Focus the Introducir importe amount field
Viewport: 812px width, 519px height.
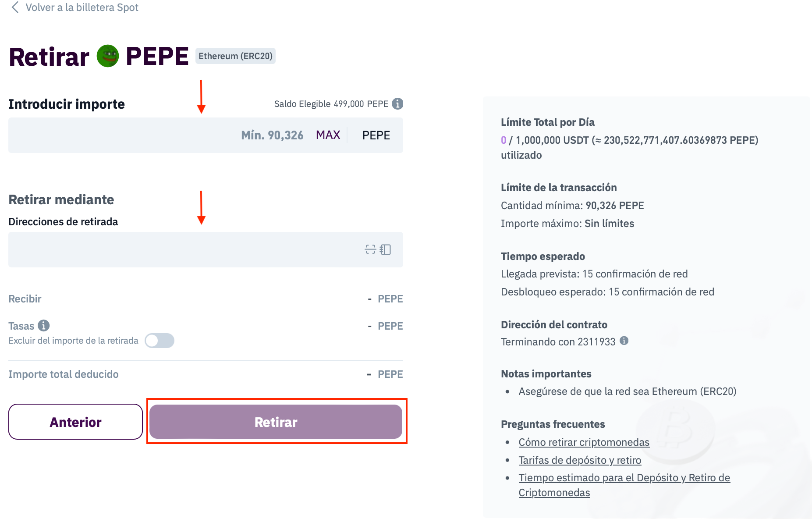(x=123, y=135)
